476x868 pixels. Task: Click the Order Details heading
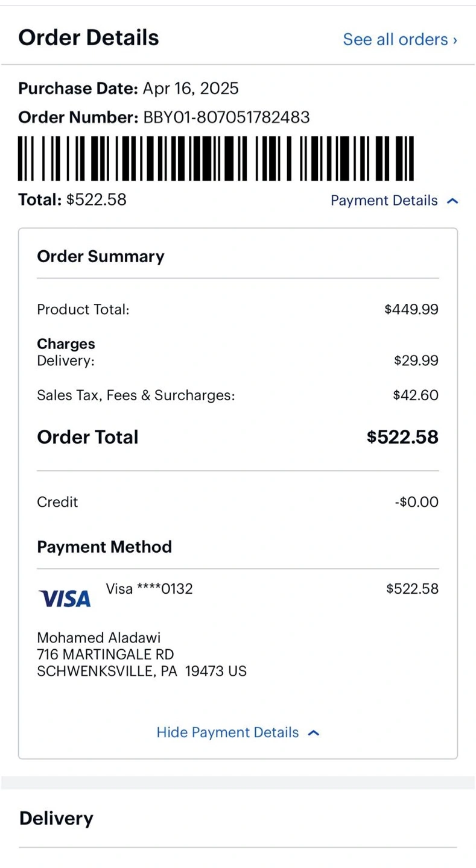(89, 37)
